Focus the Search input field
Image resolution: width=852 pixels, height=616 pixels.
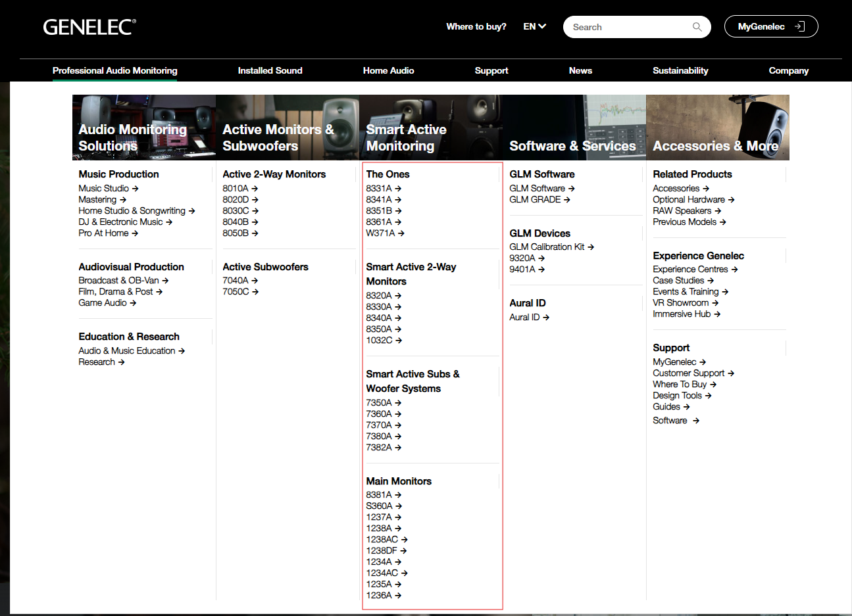(637, 27)
